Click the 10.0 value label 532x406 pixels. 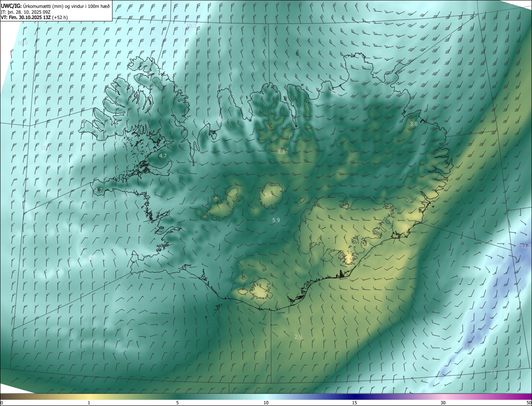coord(22,43)
